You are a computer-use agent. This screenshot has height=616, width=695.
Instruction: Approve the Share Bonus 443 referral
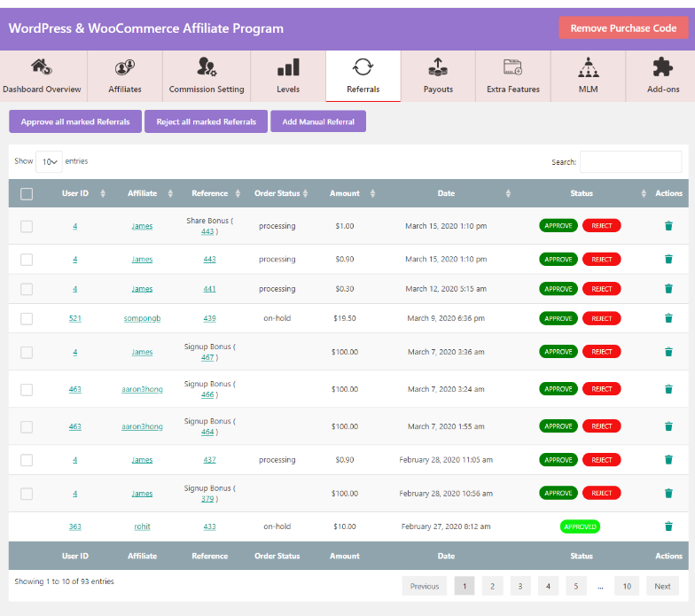pyautogui.click(x=558, y=225)
